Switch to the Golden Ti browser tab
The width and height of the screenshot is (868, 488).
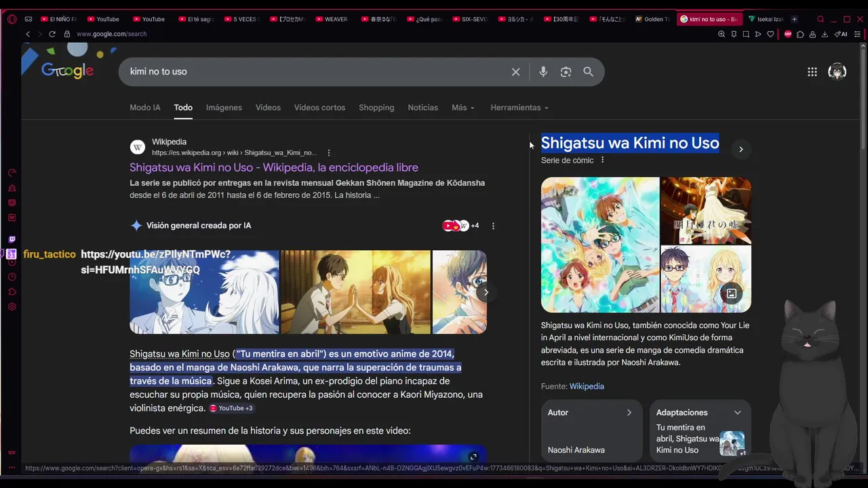653,19
